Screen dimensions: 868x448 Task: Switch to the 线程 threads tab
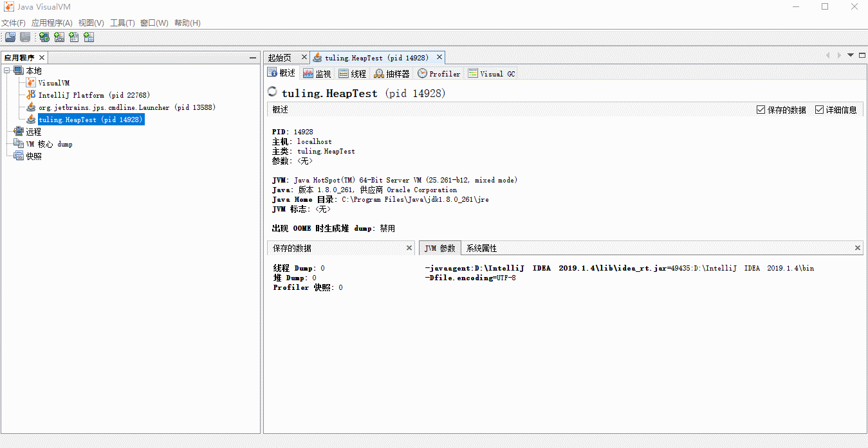click(353, 73)
